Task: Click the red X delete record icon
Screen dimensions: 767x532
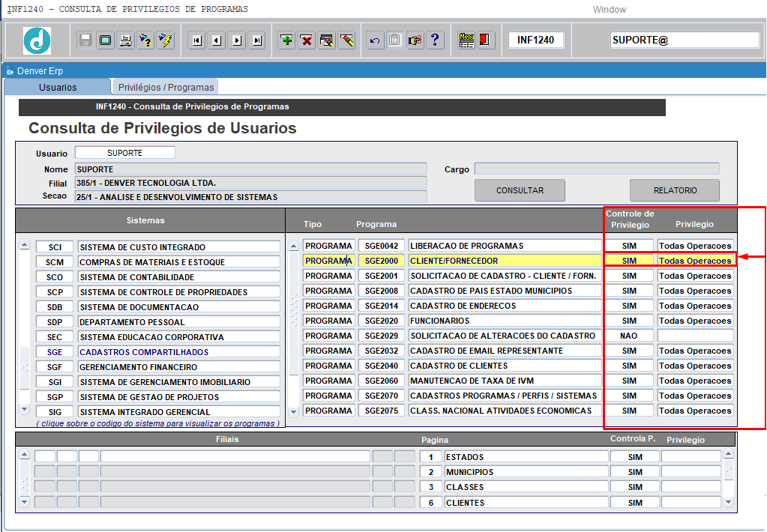Action: 307,40
